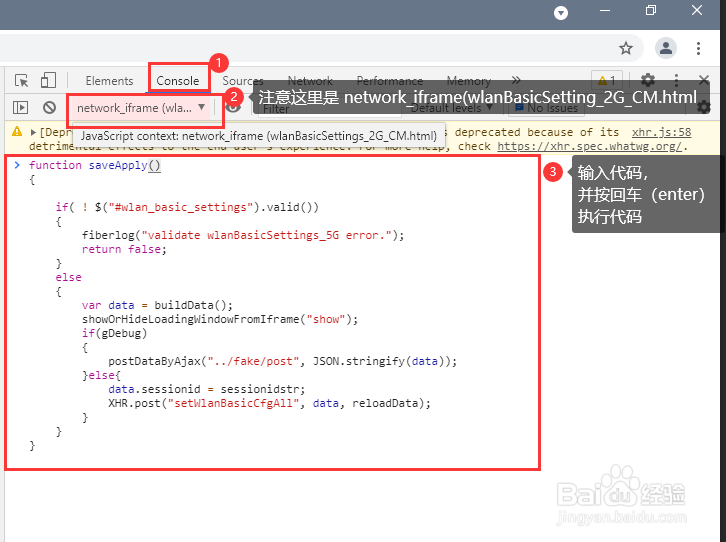Open the Performance tab
Image resolution: width=726 pixels, height=542 pixels.
coord(390,81)
